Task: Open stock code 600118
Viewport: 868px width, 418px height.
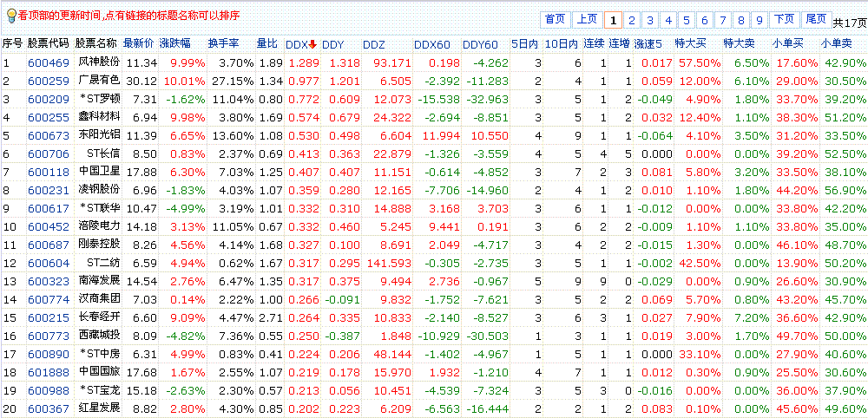Action: tap(49, 173)
